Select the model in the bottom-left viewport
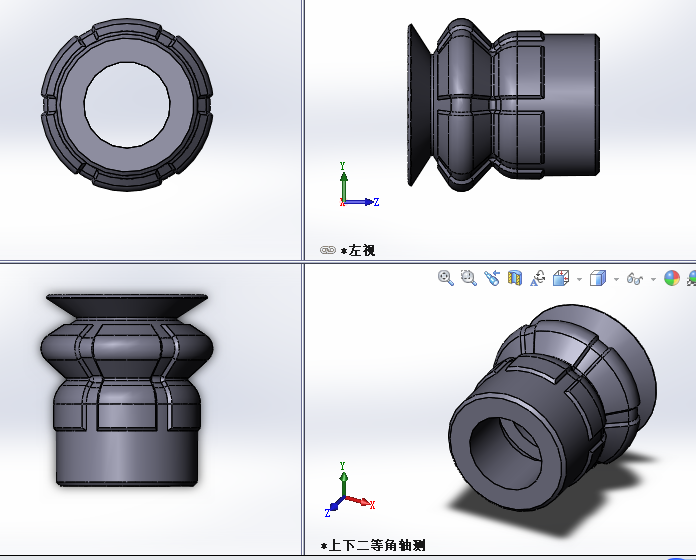This screenshot has width=696, height=560. [x=127, y=390]
